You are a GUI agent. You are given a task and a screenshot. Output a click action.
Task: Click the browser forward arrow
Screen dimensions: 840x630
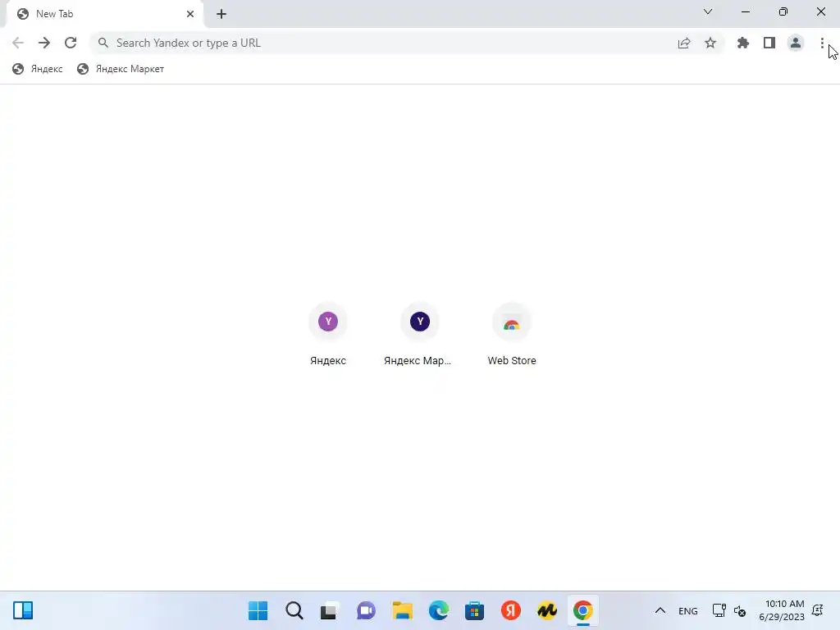44,43
